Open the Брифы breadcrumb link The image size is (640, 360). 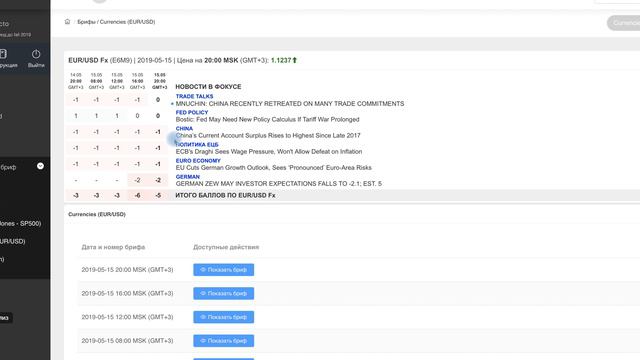[86, 22]
